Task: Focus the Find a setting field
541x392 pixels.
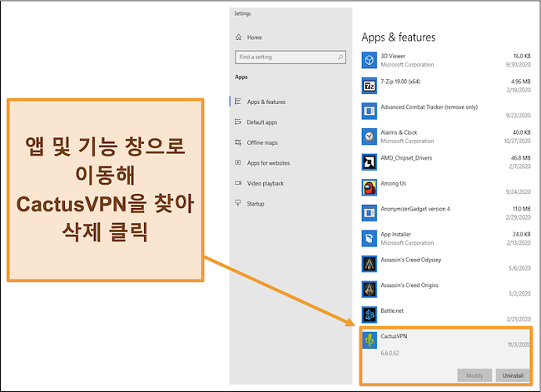Action: tap(290, 57)
